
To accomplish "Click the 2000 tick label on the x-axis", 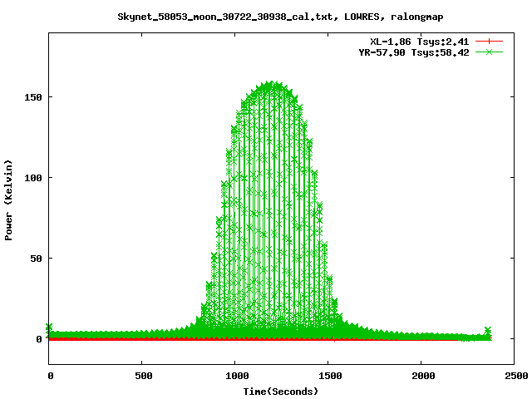I will [x=423, y=376].
